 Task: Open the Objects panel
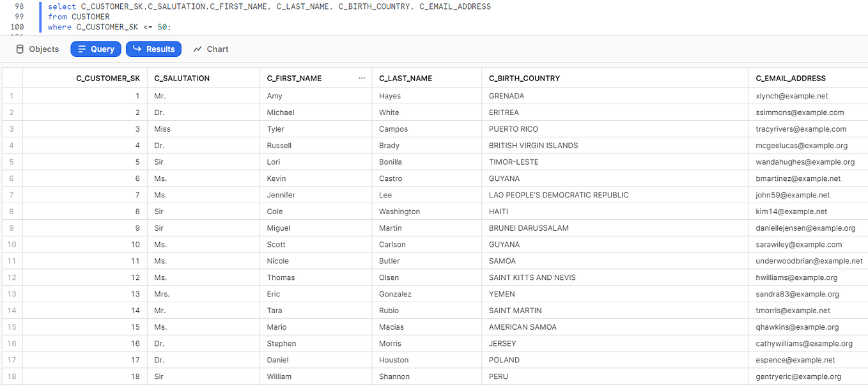coord(37,49)
